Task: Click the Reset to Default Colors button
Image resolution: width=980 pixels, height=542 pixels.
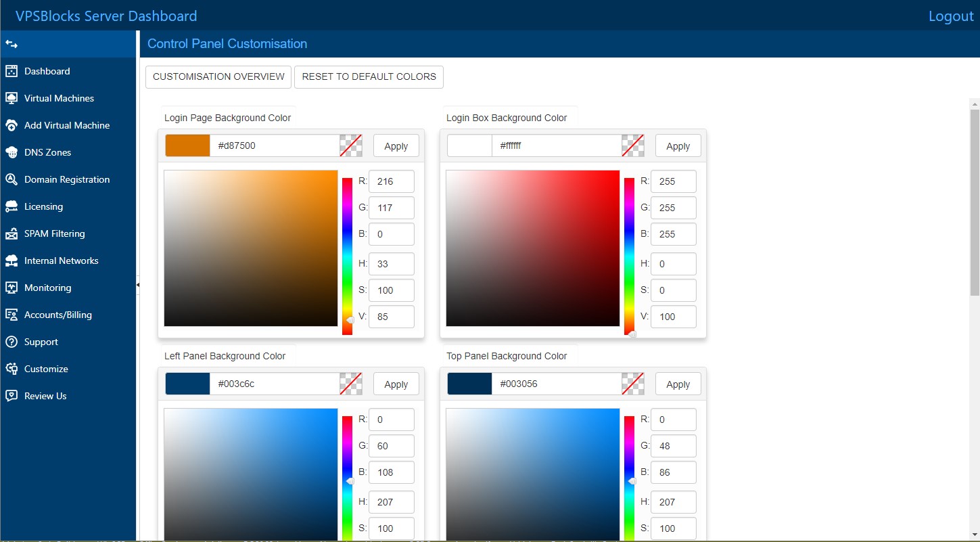Action: [x=369, y=76]
